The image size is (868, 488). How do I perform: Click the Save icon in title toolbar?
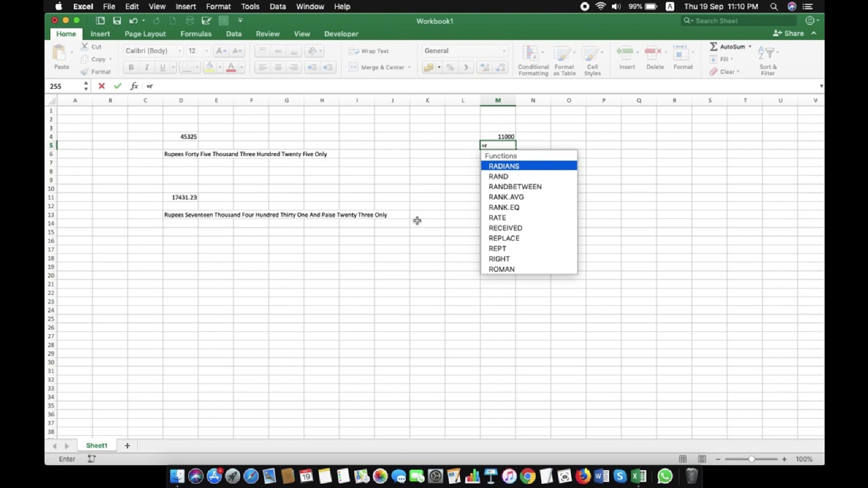point(117,21)
